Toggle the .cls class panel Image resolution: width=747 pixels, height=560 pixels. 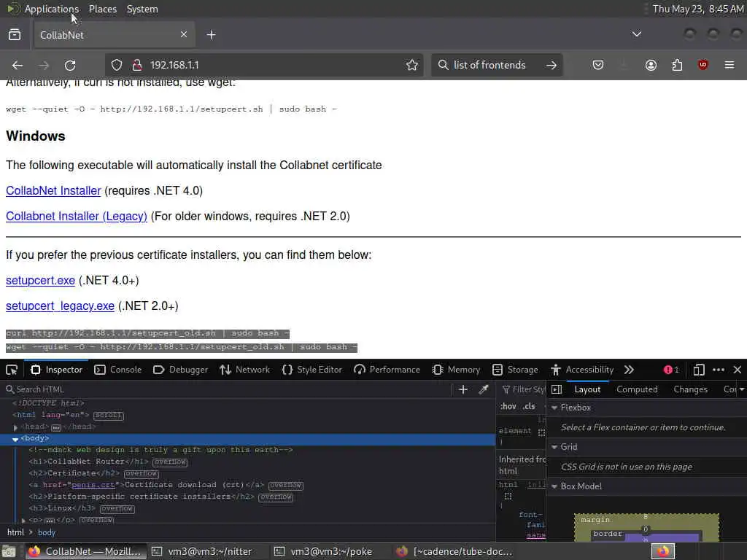point(529,407)
